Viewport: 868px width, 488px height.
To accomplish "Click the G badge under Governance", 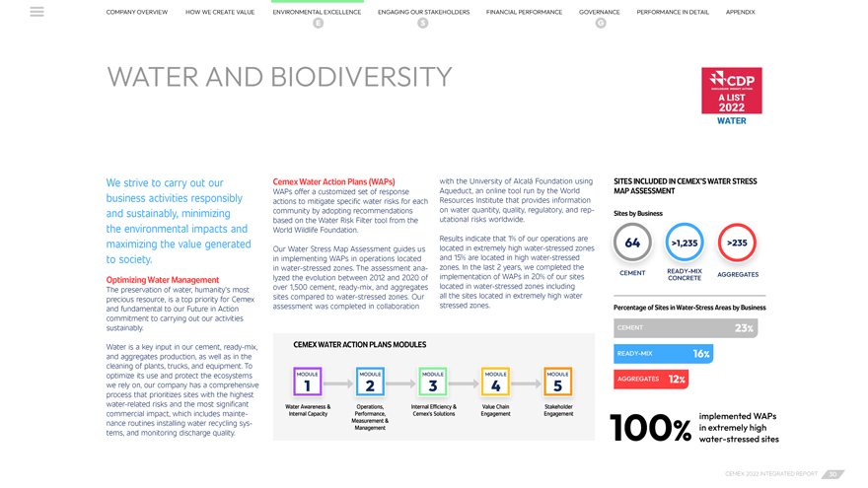I will click(601, 24).
